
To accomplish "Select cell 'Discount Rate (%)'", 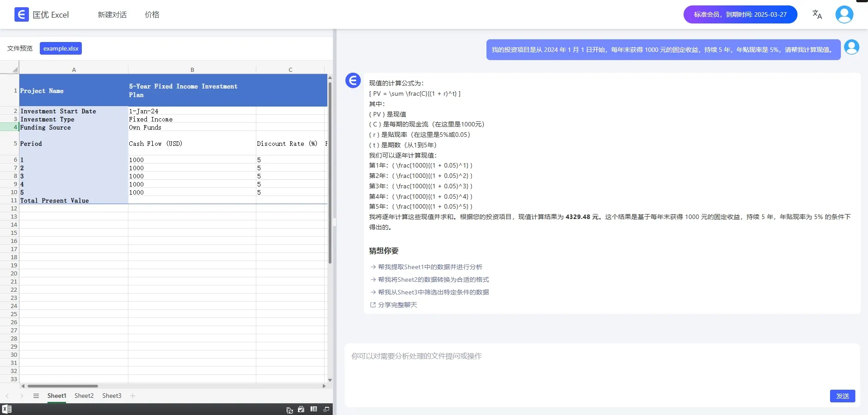I will tap(290, 144).
